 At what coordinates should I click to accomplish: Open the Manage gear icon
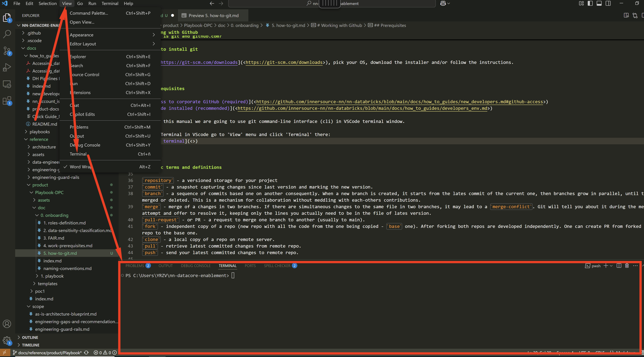coord(7,340)
